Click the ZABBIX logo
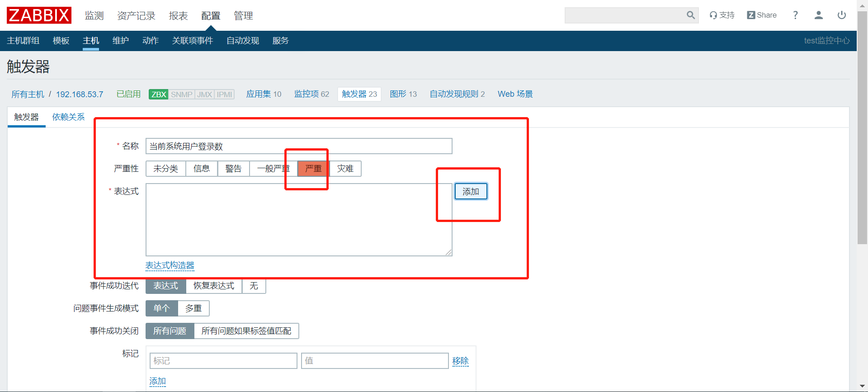The image size is (868, 392). click(39, 15)
